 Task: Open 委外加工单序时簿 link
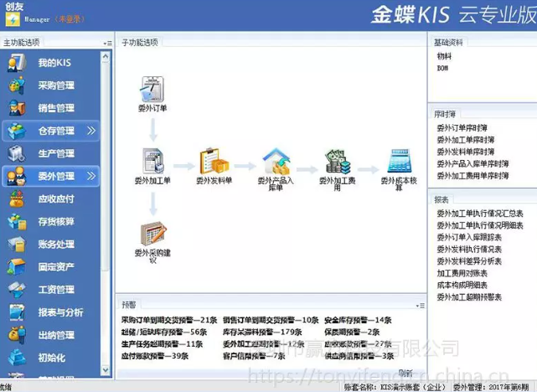(466, 140)
